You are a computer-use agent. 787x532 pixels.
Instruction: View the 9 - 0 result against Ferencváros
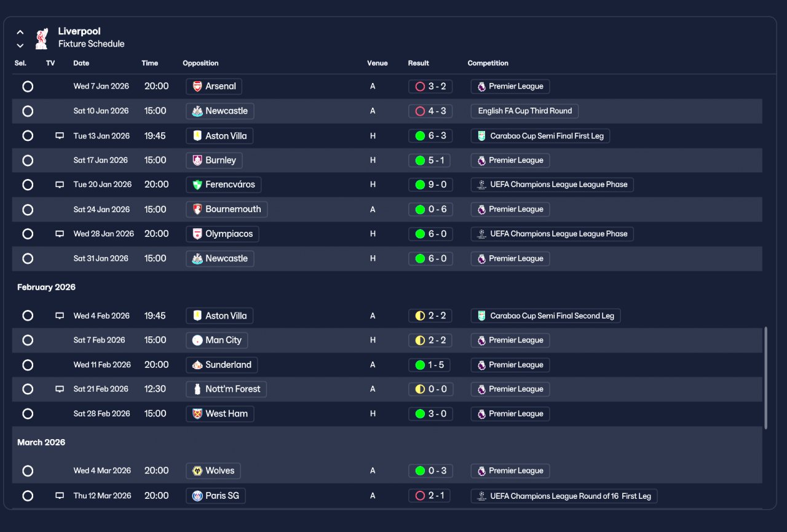pyautogui.click(x=430, y=185)
